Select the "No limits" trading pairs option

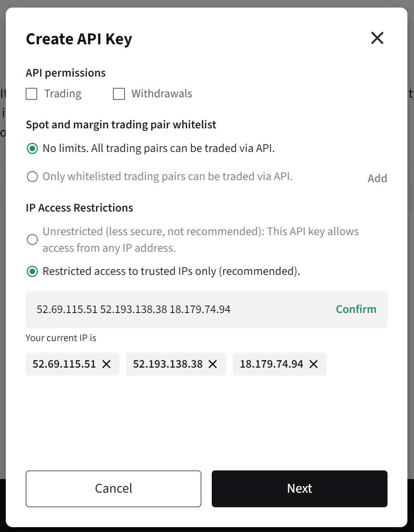pos(32,148)
